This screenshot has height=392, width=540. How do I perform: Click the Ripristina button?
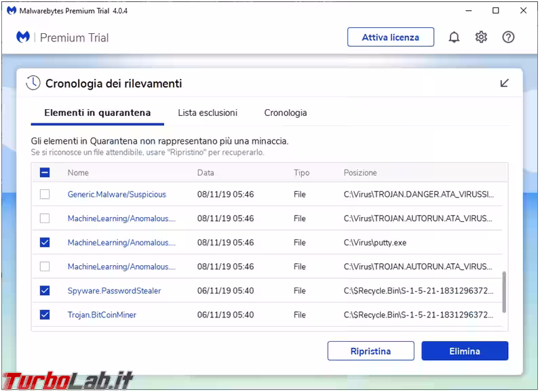(370, 351)
